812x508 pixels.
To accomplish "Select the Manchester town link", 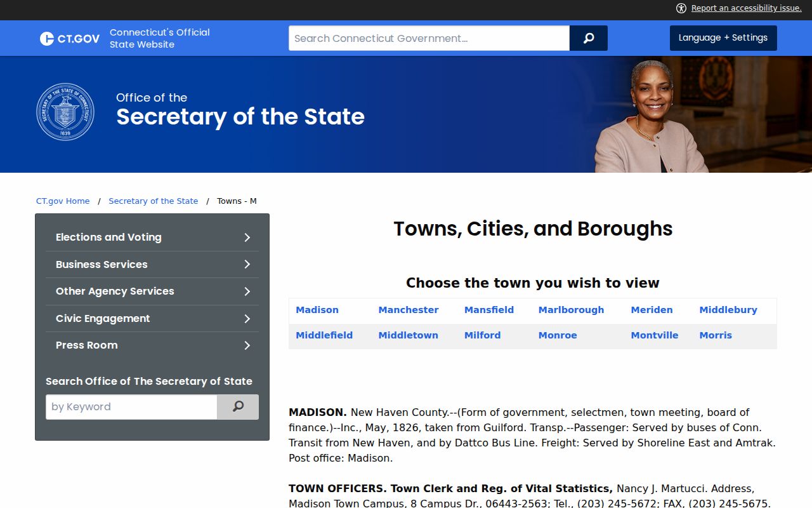I will (x=409, y=310).
